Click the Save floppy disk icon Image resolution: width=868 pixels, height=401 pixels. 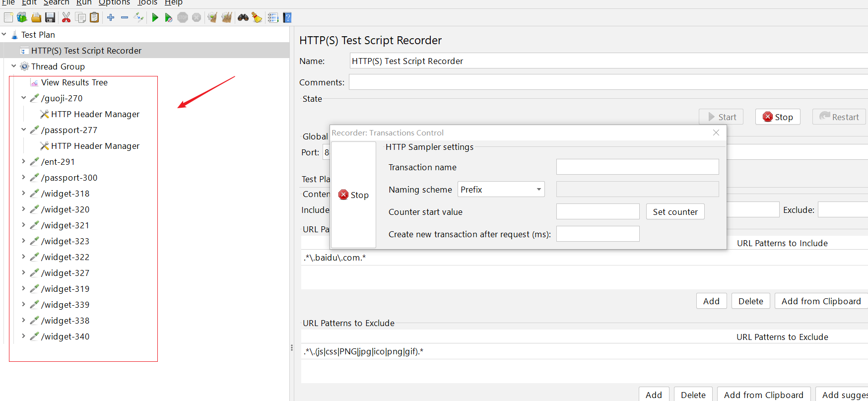pos(50,18)
